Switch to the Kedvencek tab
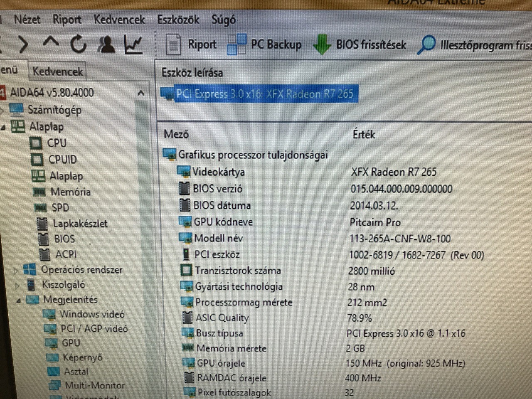The image size is (532, 399). coord(58,71)
